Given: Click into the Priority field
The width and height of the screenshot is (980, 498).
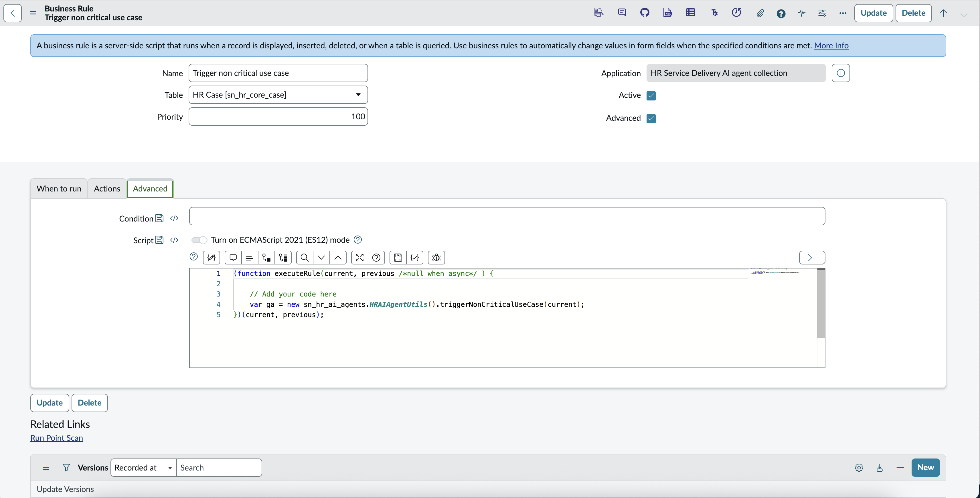Looking at the screenshot, I should (278, 116).
